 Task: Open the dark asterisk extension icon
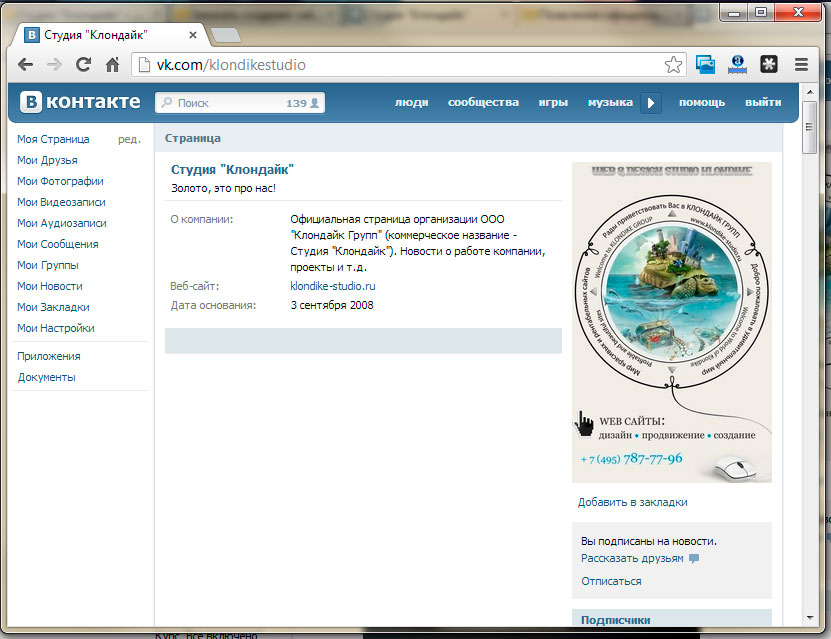(x=769, y=65)
